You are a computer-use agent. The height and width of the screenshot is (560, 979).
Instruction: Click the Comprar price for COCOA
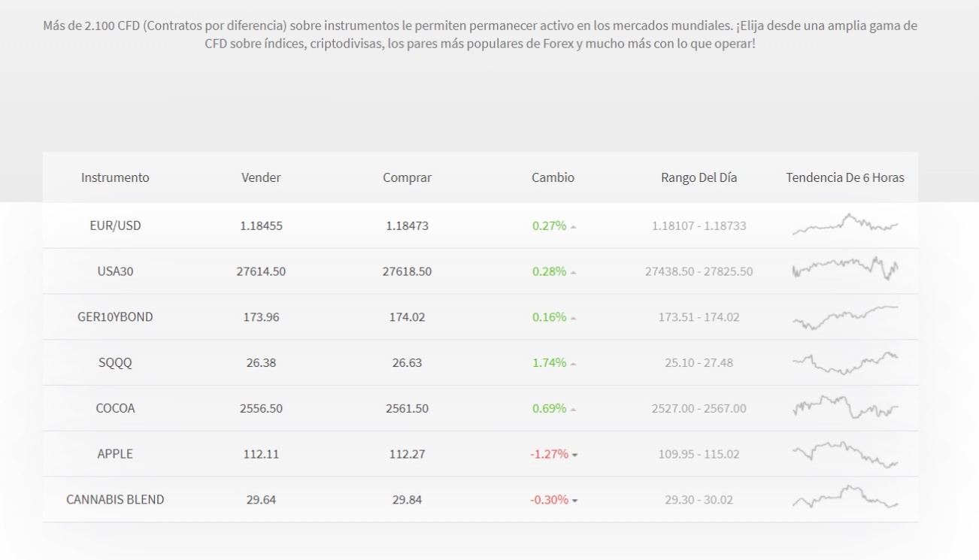(406, 407)
